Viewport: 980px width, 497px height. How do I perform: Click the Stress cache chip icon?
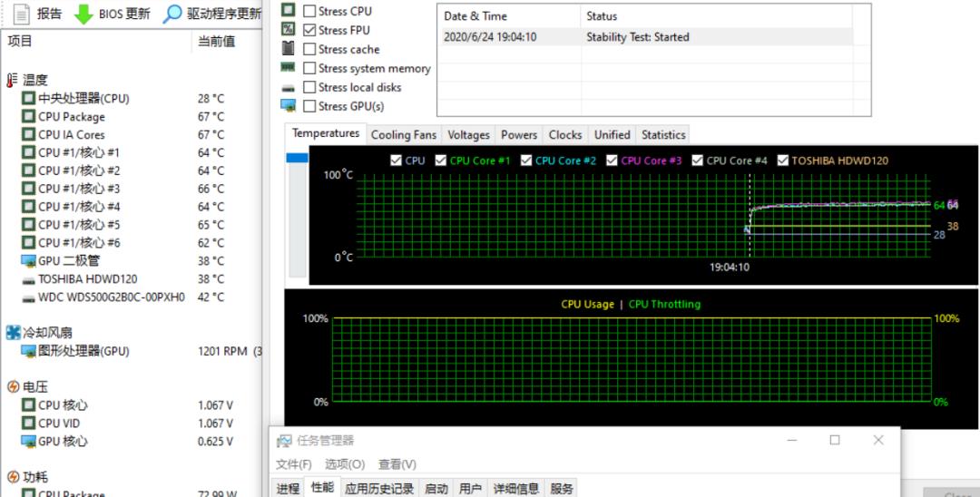(289, 48)
